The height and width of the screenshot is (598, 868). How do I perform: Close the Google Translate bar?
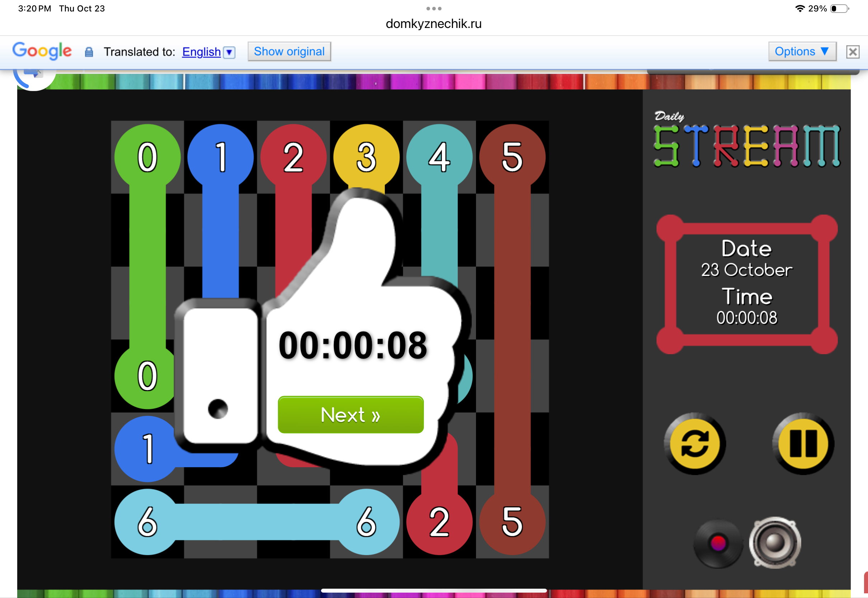[852, 52]
